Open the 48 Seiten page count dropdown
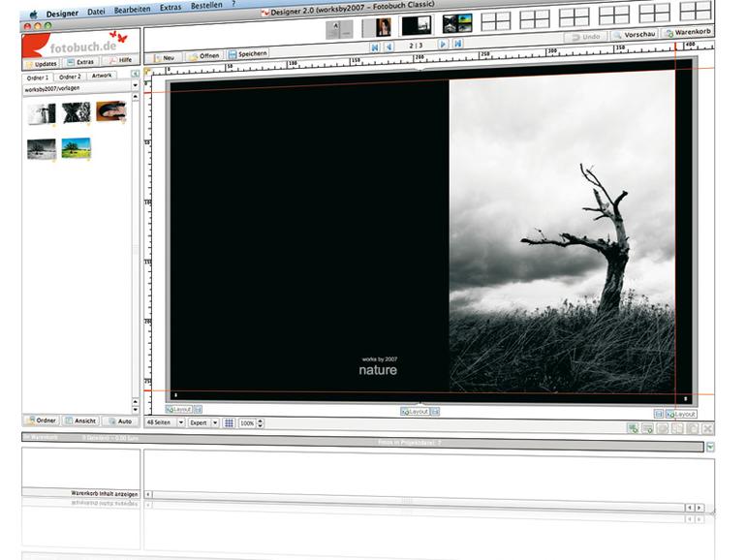 coord(165,422)
